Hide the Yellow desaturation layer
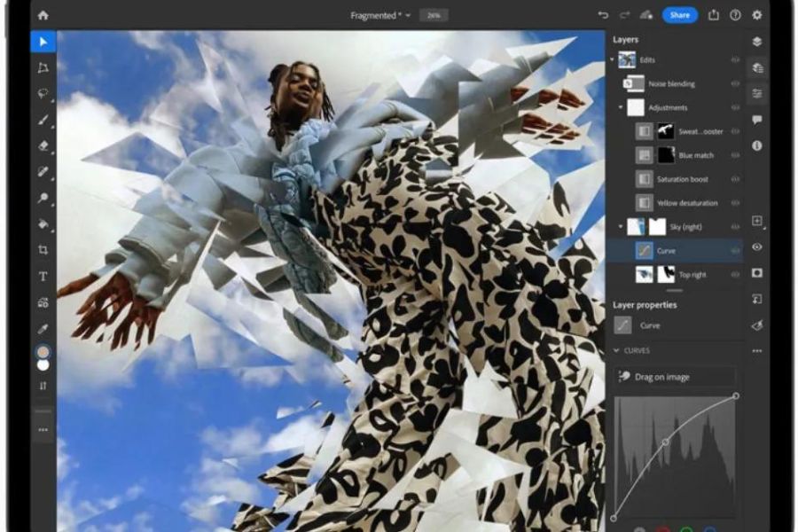 pyautogui.click(x=735, y=203)
